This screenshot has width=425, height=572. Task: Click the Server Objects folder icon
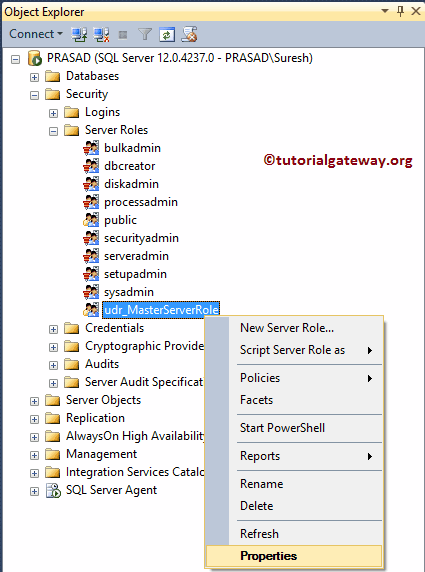point(53,401)
